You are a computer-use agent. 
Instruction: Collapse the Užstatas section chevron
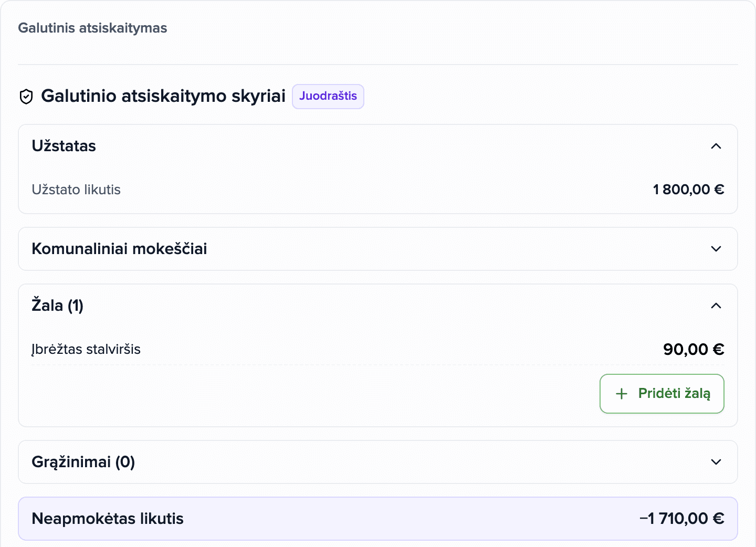(716, 146)
